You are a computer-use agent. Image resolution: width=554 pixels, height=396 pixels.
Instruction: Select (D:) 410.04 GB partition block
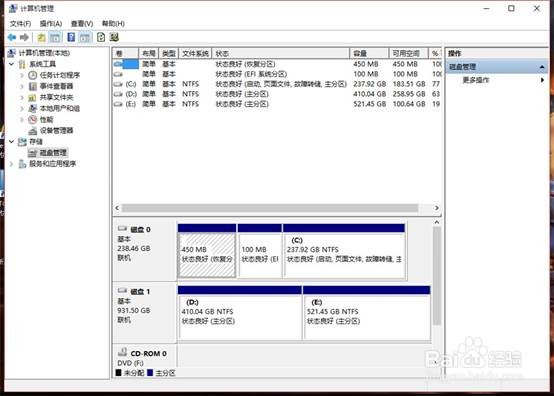pyautogui.click(x=240, y=313)
